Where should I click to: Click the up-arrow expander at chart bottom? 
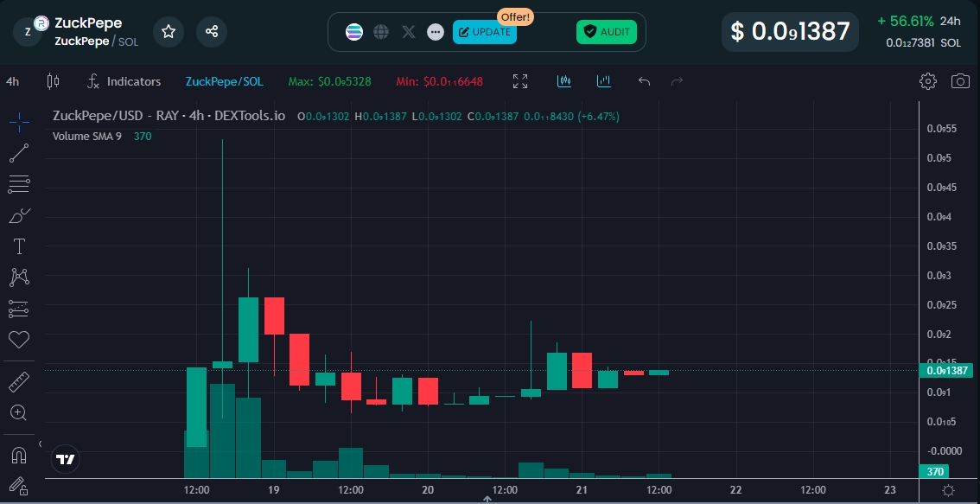pyautogui.click(x=487, y=500)
